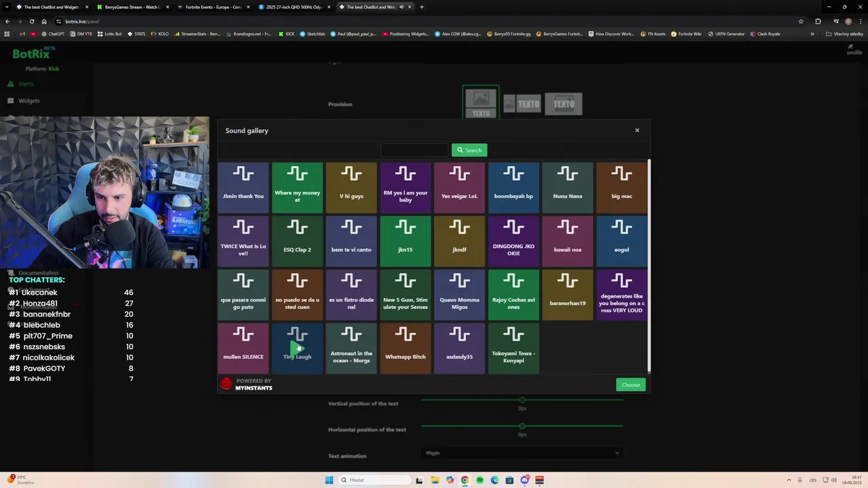Select 'Astronaut in the ocean - Morgs' sound
This screenshot has height=488, width=868.
point(351,348)
